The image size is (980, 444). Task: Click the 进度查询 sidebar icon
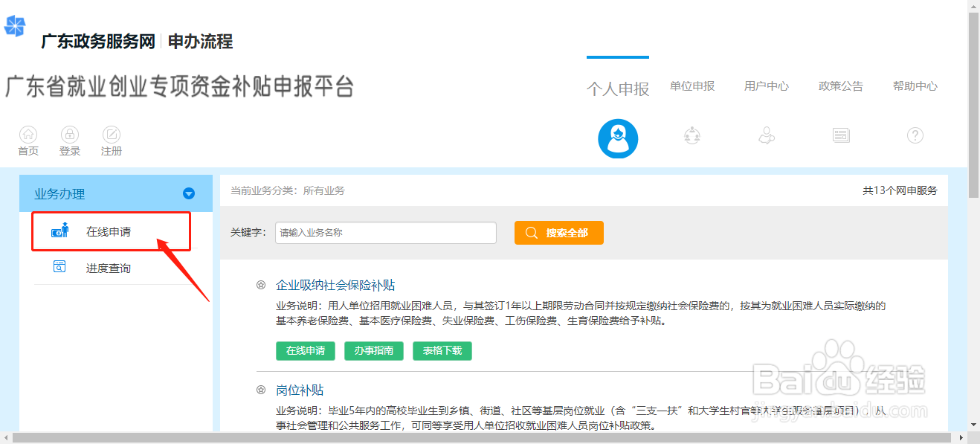coord(59,266)
